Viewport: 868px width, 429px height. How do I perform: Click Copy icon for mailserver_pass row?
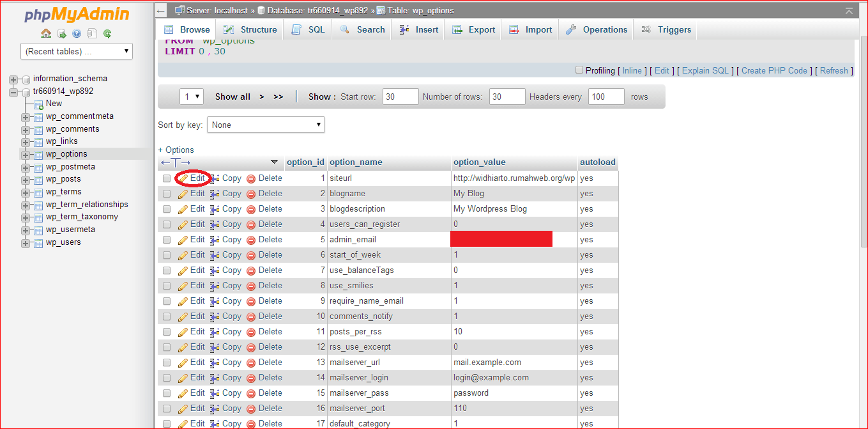215,393
